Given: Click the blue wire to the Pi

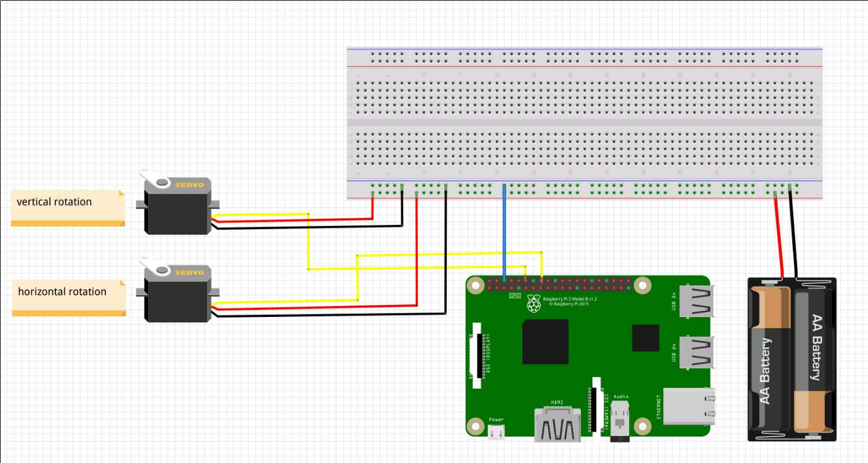Looking at the screenshot, I should click(x=504, y=235).
